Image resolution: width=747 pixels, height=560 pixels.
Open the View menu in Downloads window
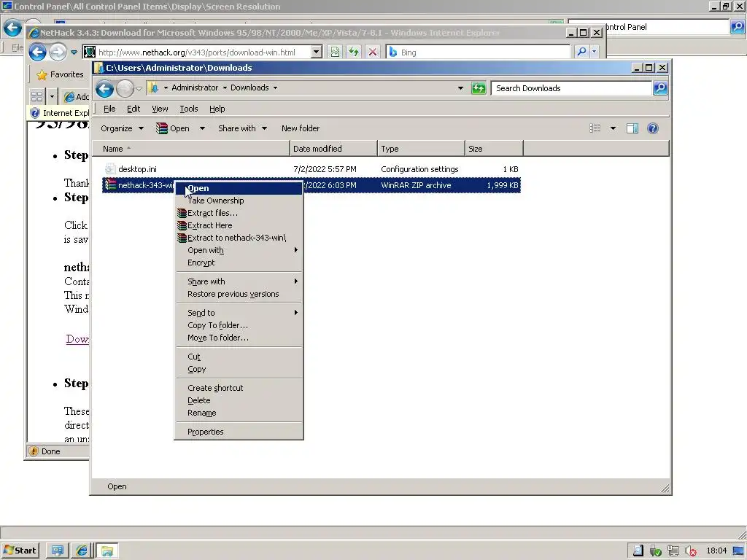click(160, 109)
